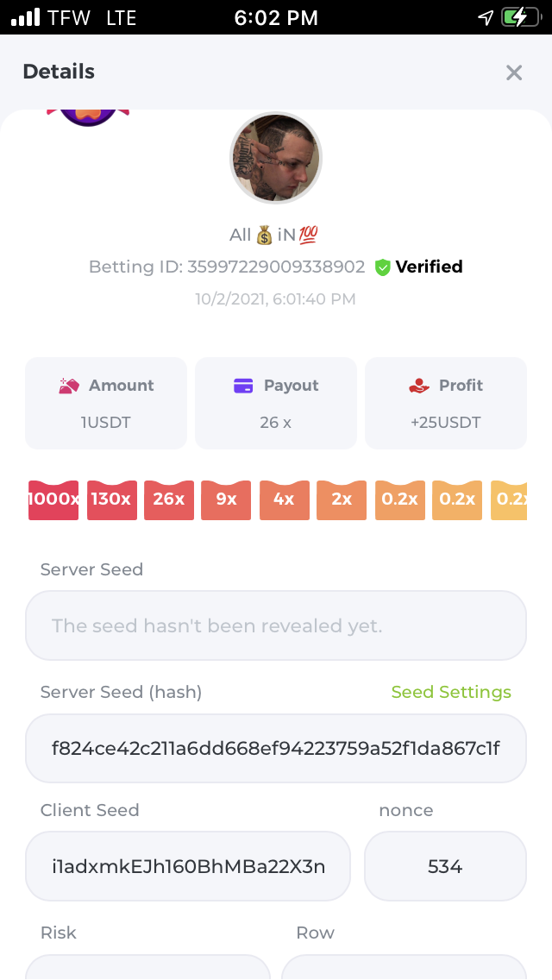Tap the red Profit hand icon

[419, 386]
